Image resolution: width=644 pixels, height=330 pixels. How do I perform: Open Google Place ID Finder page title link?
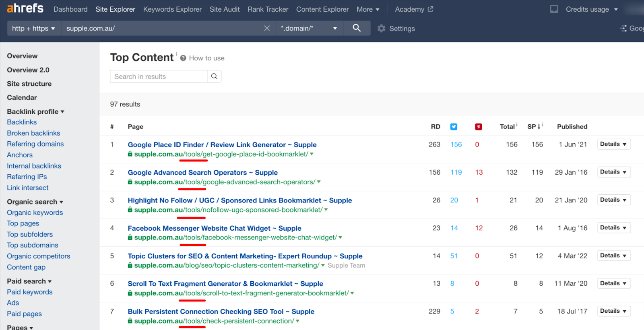coord(222,144)
